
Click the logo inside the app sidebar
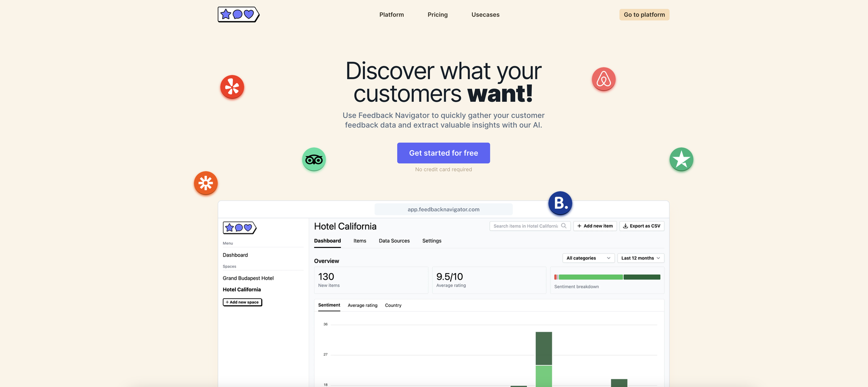[x=240, y=228]
